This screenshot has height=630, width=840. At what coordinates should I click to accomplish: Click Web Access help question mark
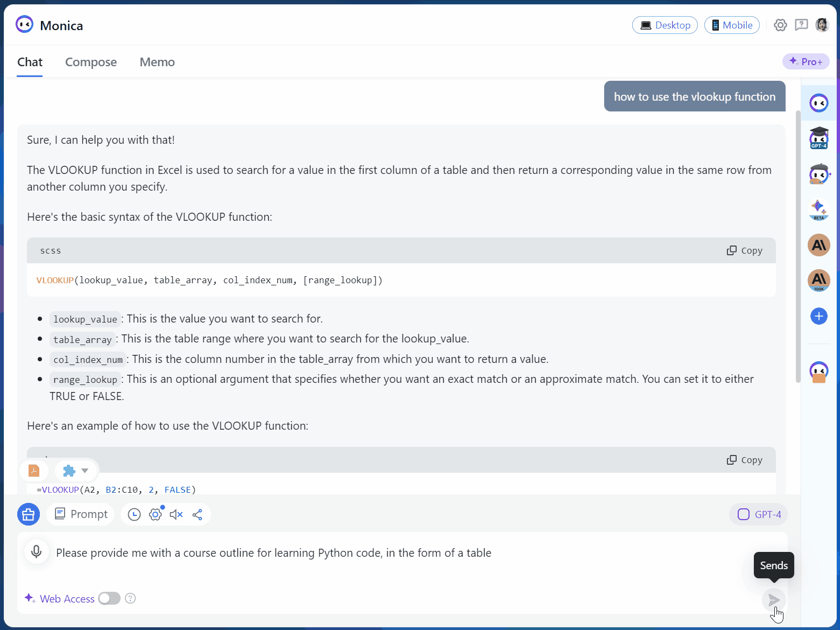pyautogui.click(x=130, y=598)
